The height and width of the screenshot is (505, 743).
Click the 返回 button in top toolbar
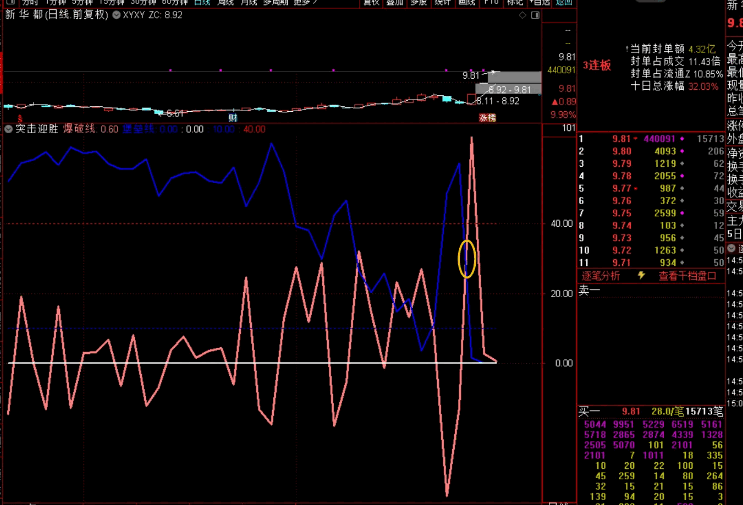pos(564,3)
